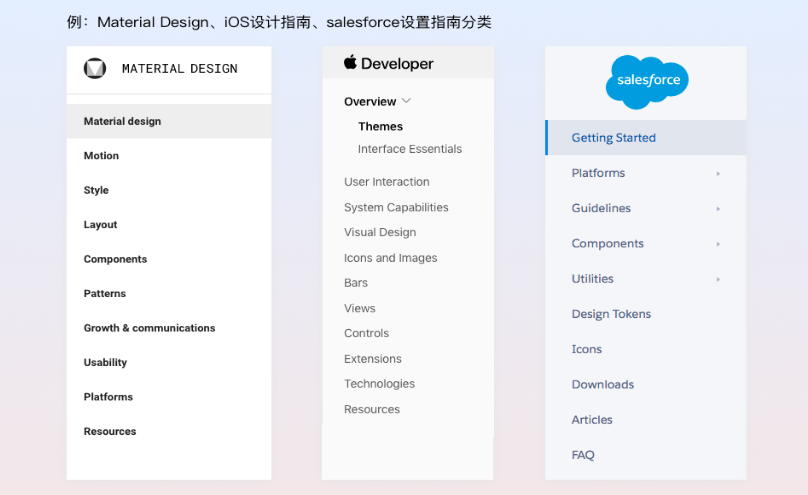
Task: Expand the Platforms arrow in Salesforce menu
Action: tap(718, 174)
